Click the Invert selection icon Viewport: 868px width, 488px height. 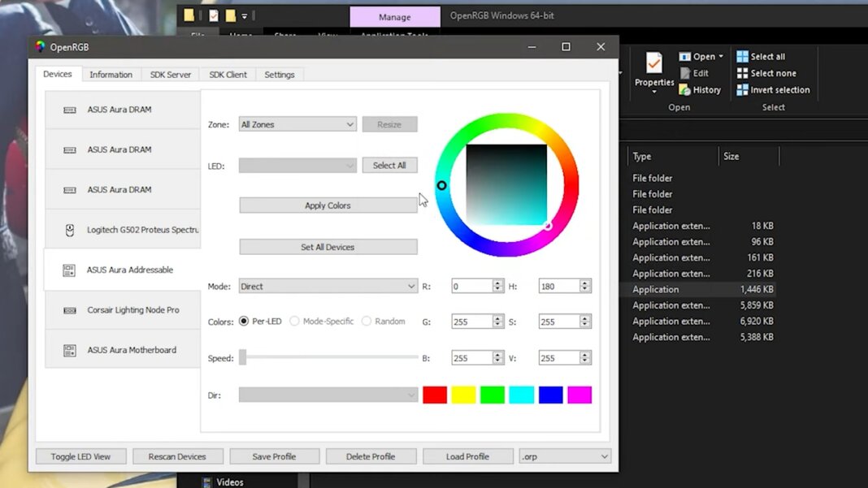(x=742, y=90)
